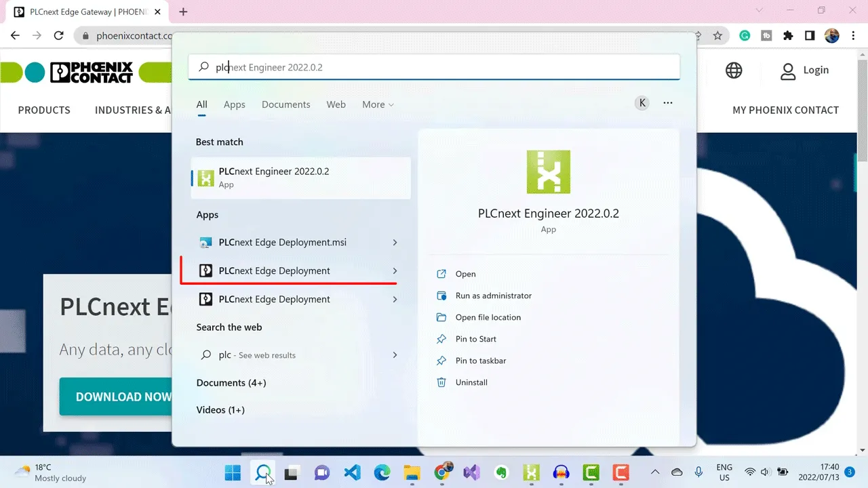Screen dimensions: 868x488
Task: Open Visual Studio from the taskbar
Action: [x=471, y=472]
